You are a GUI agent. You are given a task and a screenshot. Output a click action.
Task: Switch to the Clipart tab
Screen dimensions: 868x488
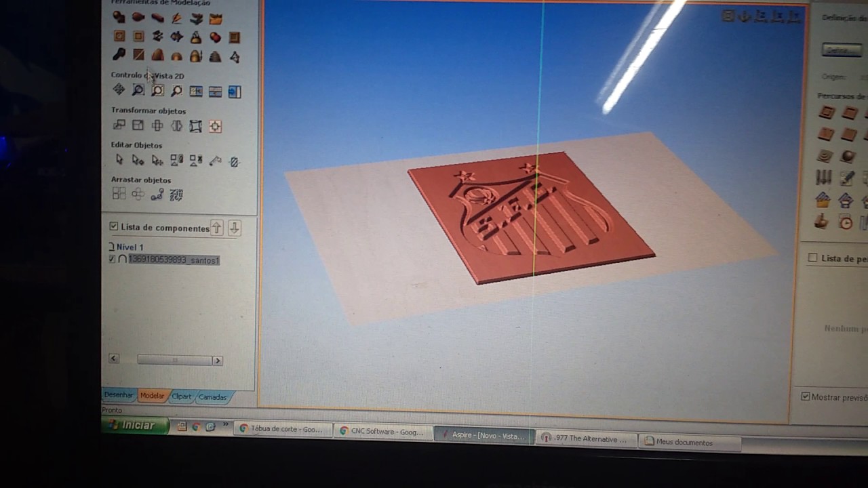coord(182,396)
